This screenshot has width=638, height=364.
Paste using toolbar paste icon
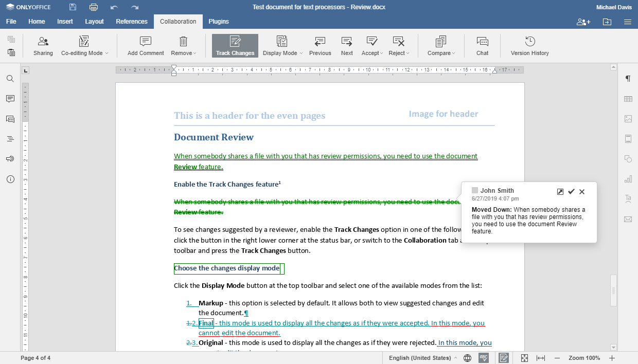(x=11, y=52)
